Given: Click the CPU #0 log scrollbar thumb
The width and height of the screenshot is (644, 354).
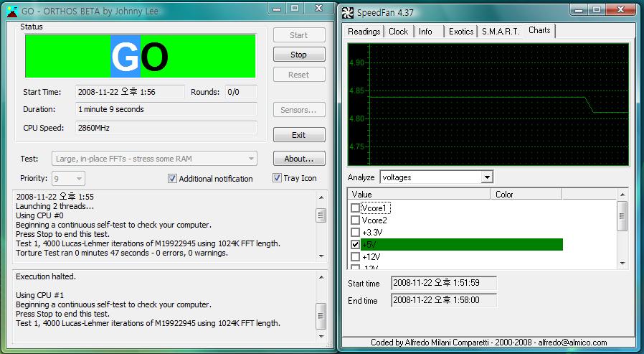Looking at the screenshot, I should tap(321, 215).
